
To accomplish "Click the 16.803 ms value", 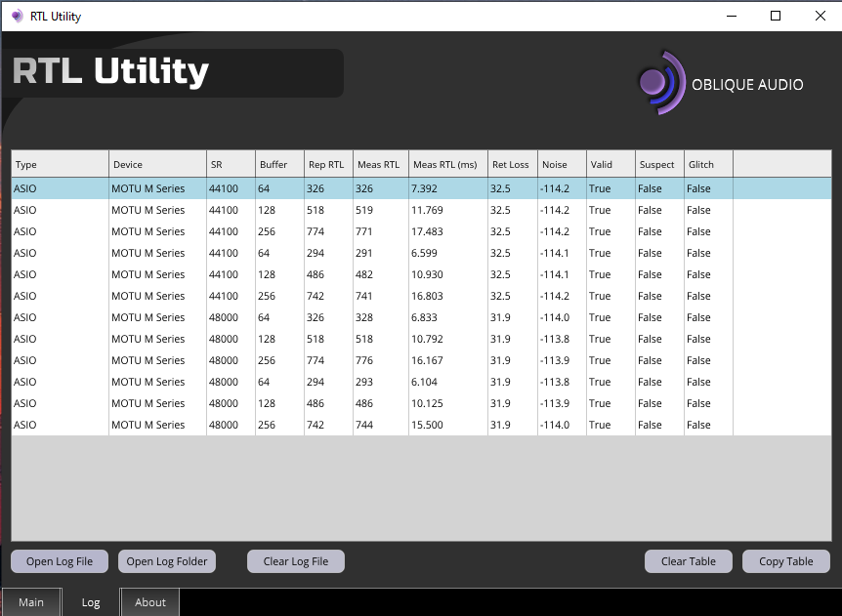I will tap(427, 296).
